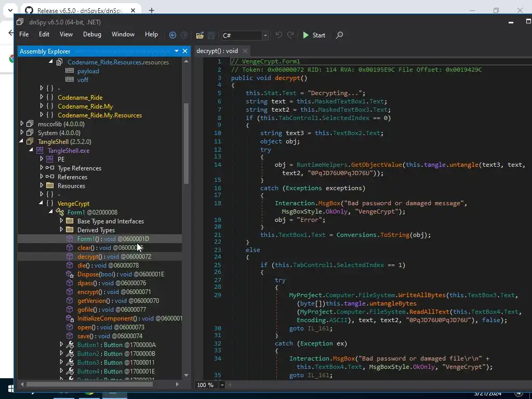Collapse the Codename_Ride.Resources.resources node
The width and height of the screenshot is (532, 399).
(x=50, y=62)
